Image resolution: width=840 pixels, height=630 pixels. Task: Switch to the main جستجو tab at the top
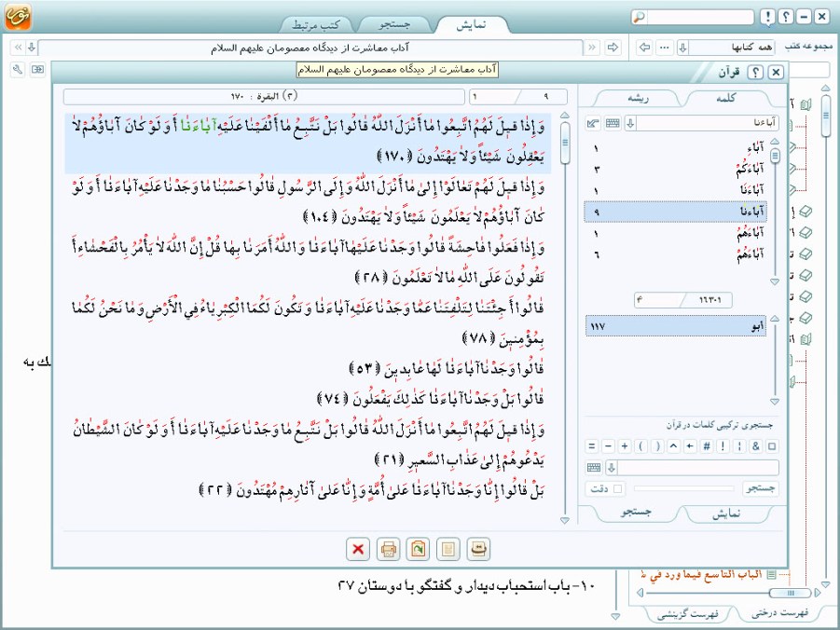tap(394, 24)
